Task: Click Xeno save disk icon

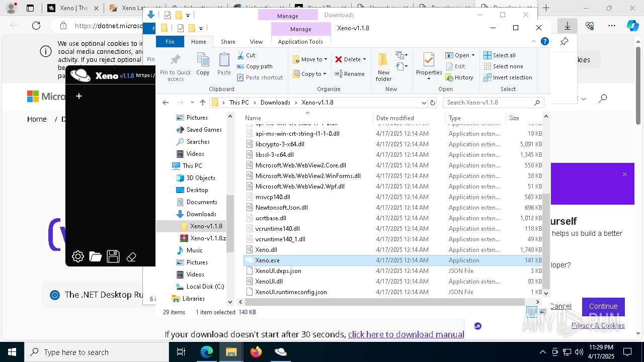Action: click(113, 256)
